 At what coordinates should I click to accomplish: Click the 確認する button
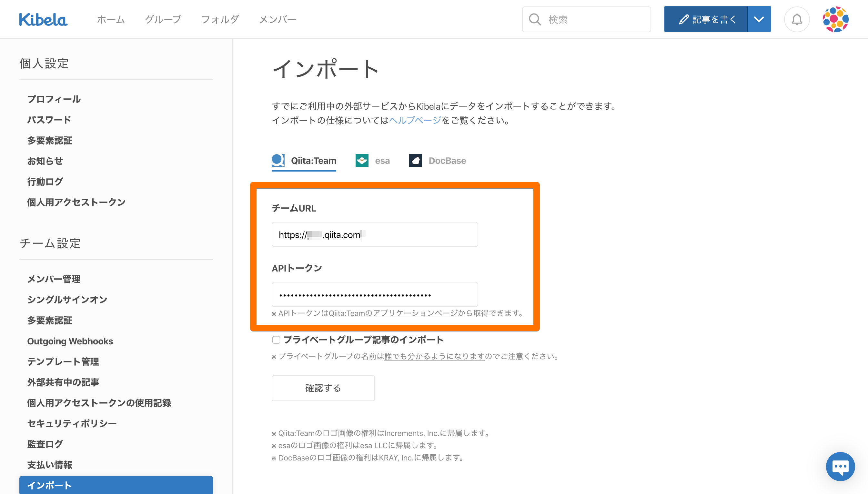coord(323,388)
